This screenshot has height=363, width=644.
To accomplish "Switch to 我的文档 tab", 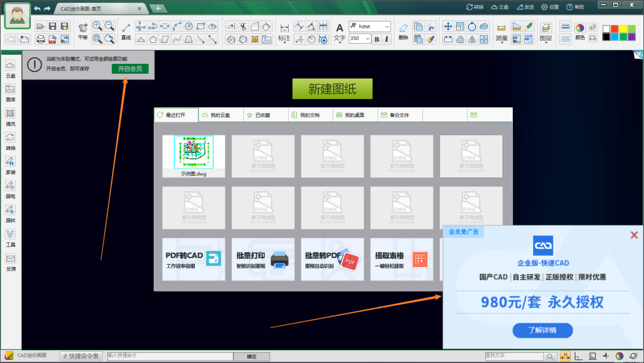I will click(311, 115).
